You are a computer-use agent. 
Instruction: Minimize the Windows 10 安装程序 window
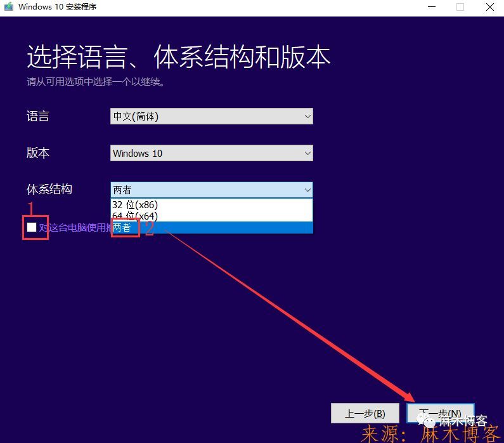(432, 7)
